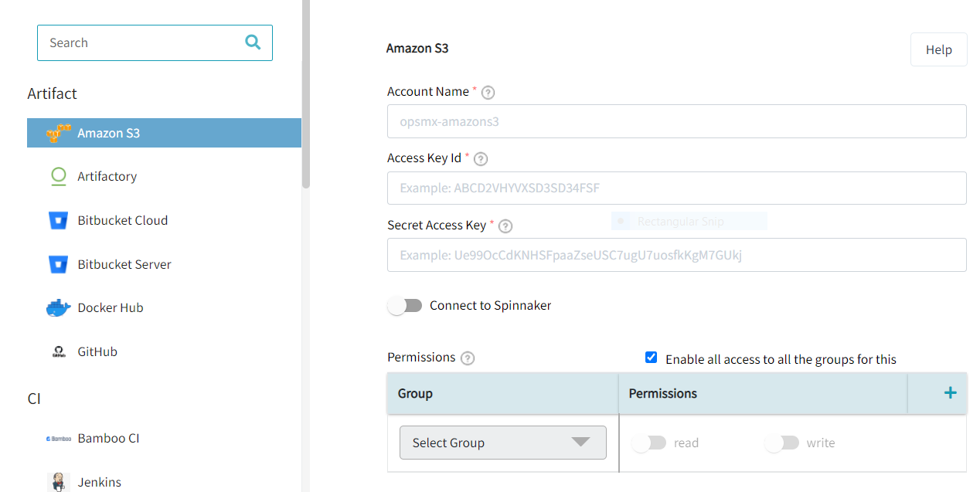Click the Help button
Screen dimensions: 980x492
[x=938, y=49]
